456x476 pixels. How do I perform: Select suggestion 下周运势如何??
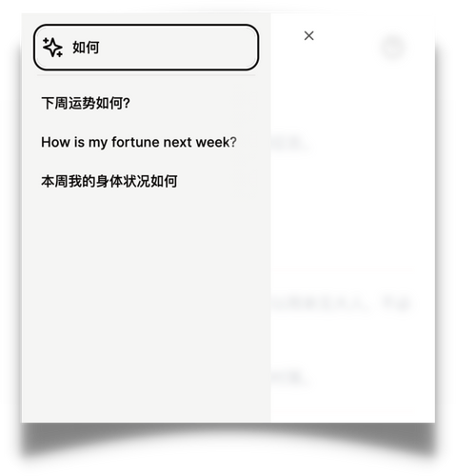(86, 103)
